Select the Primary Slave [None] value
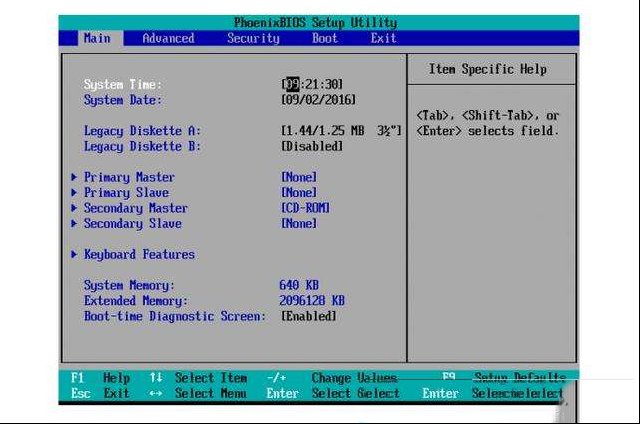The width and height of the screenshot is (640, 424). coord(299,193)
